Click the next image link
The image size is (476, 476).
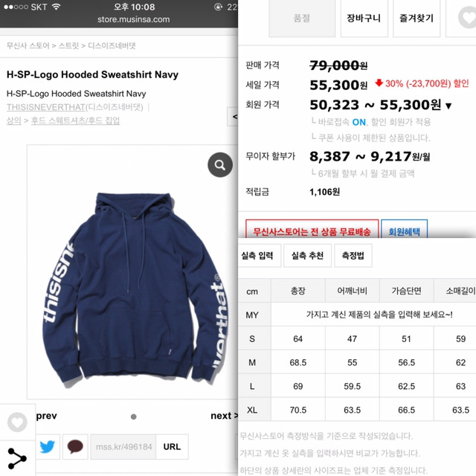[x=224, y=416]
